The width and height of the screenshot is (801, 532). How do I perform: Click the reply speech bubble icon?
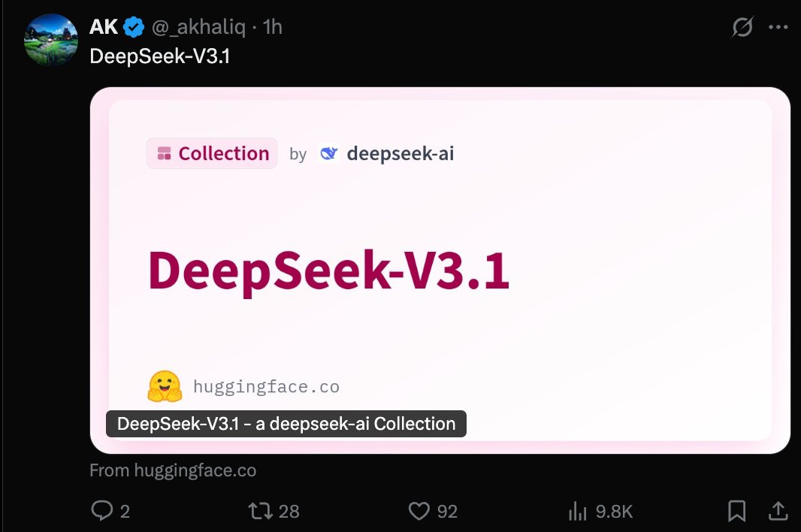(x=101, y=512)
